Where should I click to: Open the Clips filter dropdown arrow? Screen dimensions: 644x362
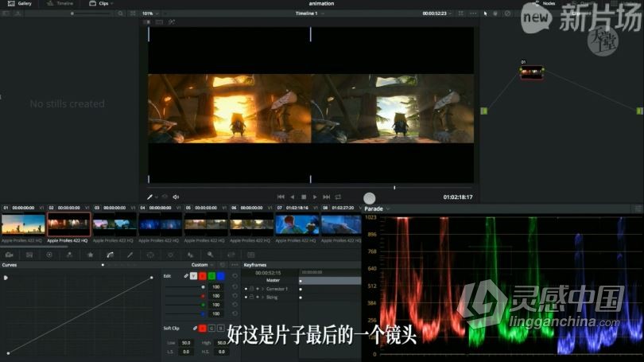[x=112, y=3]
